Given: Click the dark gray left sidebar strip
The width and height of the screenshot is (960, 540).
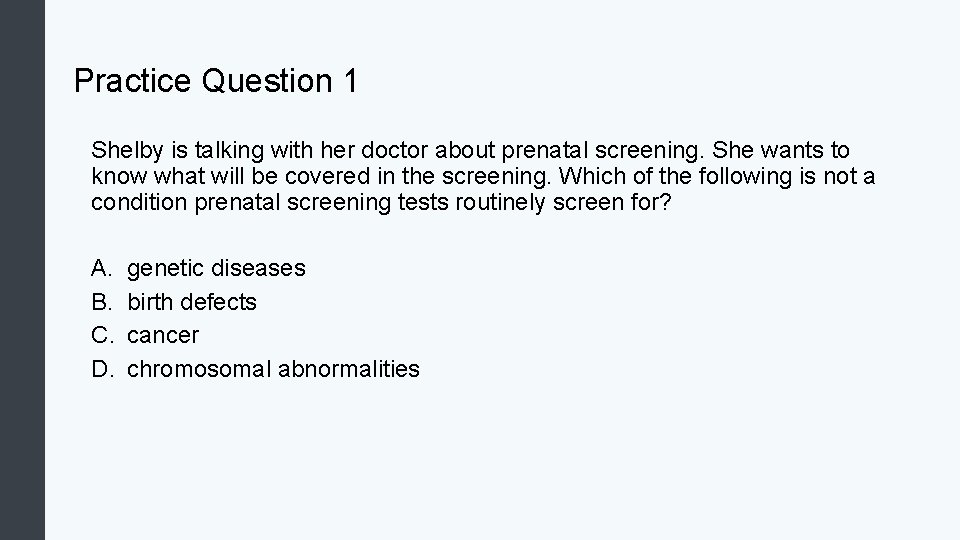Looking at the screenshot, I should click(x=22, y=270).
